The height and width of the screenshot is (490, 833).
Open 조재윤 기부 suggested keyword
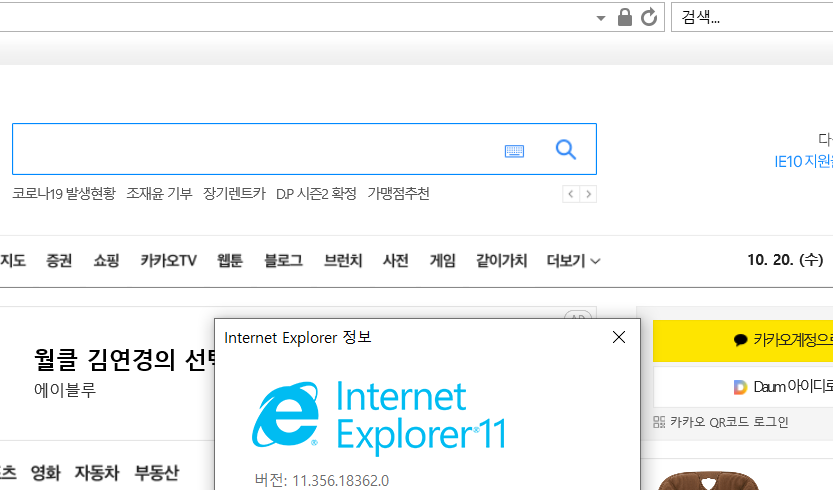point(159,193)
